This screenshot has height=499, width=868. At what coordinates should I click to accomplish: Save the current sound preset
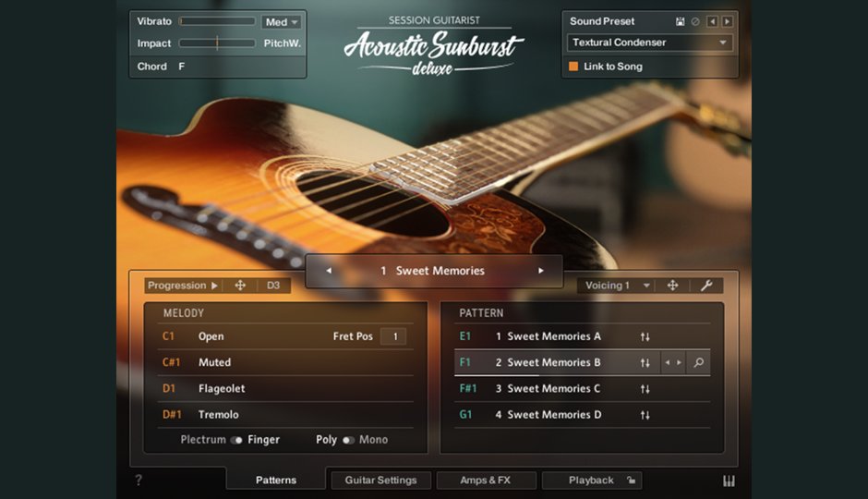coord(681,21)
